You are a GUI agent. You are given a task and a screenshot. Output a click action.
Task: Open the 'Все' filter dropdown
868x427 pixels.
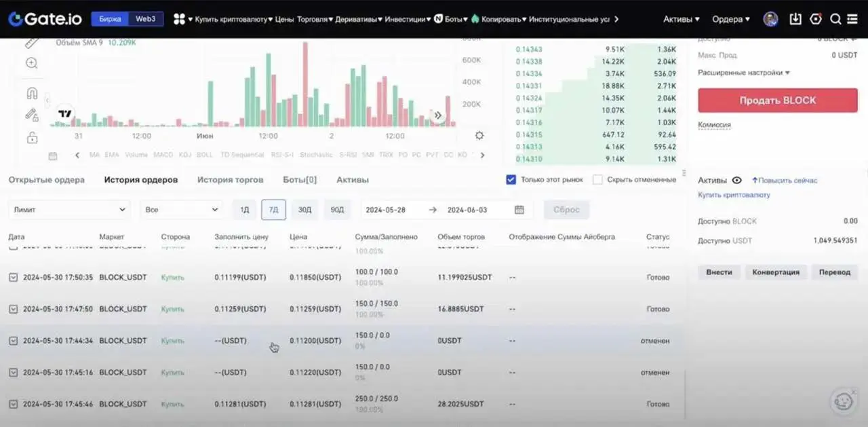coord(181,210)
